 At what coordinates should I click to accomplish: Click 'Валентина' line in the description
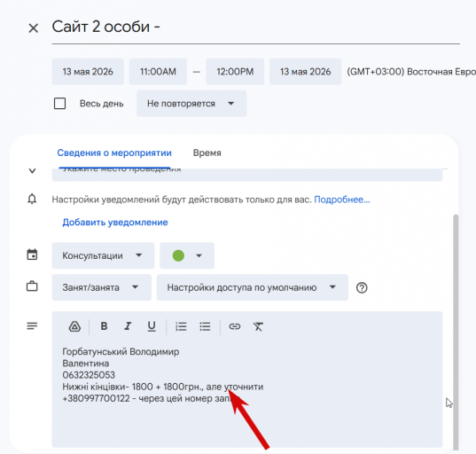coord(86,364)
